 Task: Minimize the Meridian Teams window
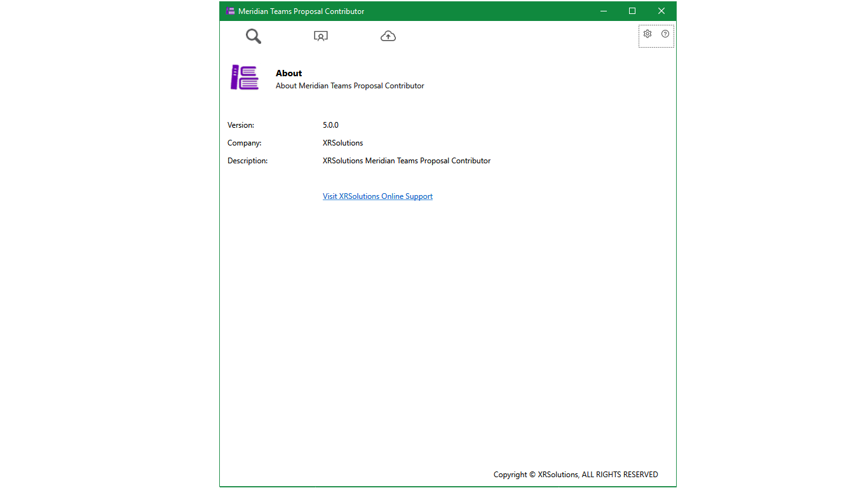pos(603,11)
